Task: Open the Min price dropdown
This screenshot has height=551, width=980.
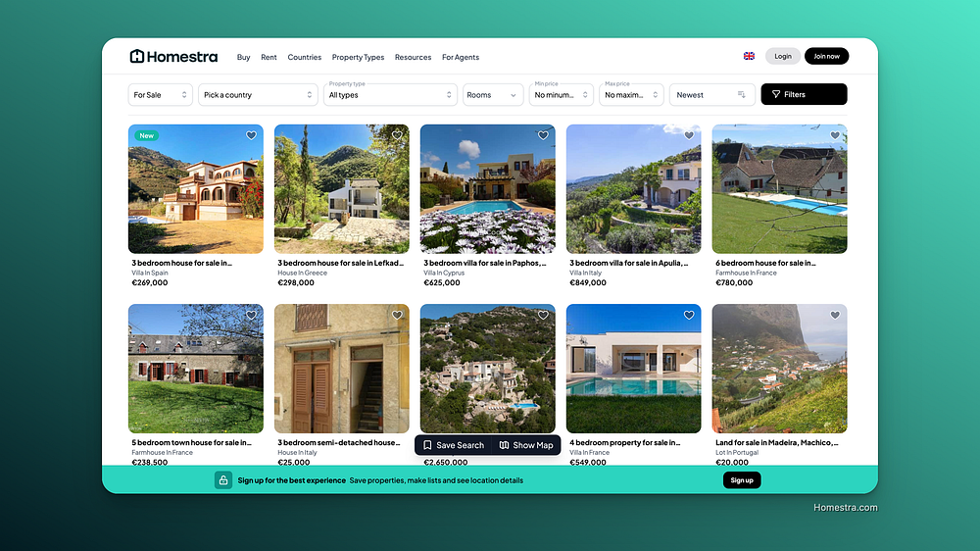Action: [561, 94]
